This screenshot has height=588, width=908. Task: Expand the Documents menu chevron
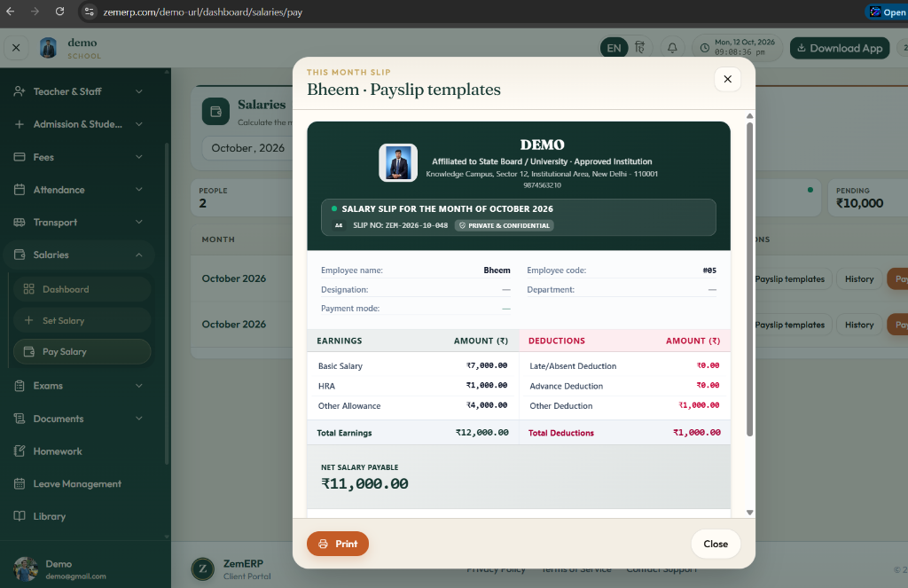point(139,419)
